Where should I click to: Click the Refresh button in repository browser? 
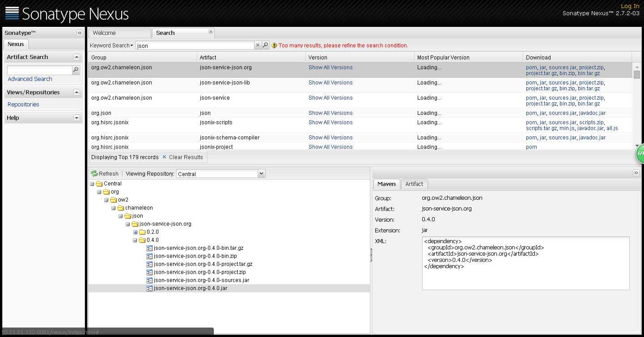tap(105, 173)
